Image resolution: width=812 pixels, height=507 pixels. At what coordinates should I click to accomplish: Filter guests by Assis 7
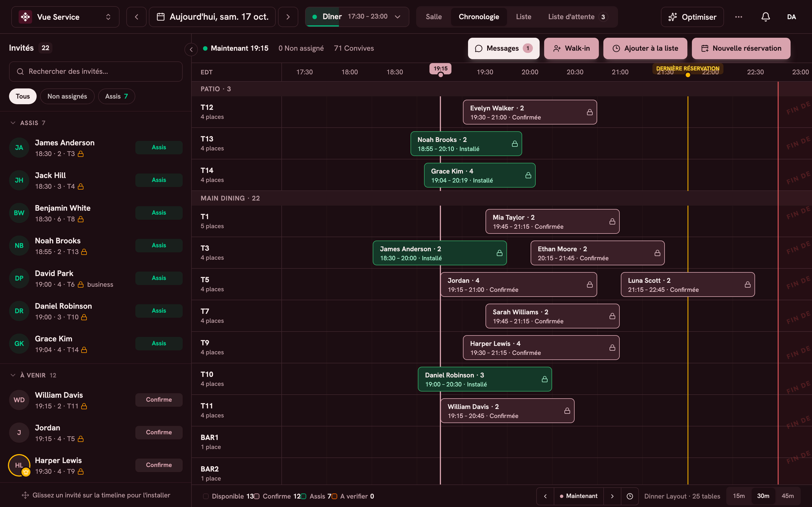pyautogui.click(x=116, y=96)
